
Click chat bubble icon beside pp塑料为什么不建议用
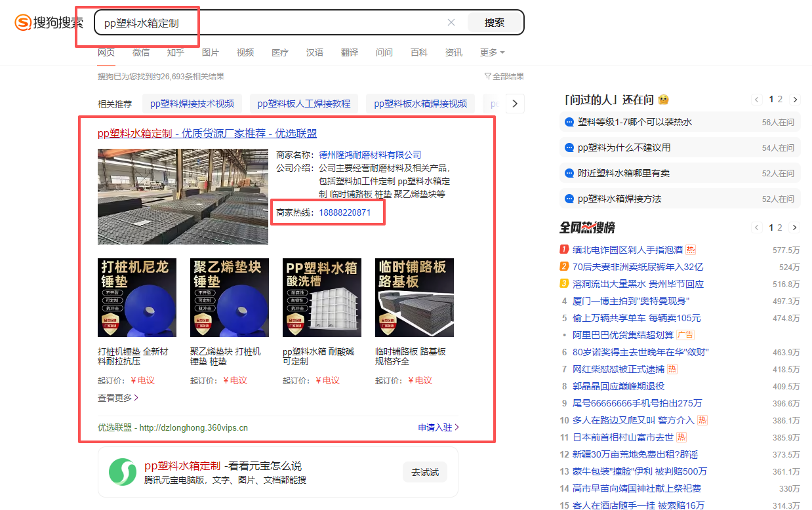[569, 148]
